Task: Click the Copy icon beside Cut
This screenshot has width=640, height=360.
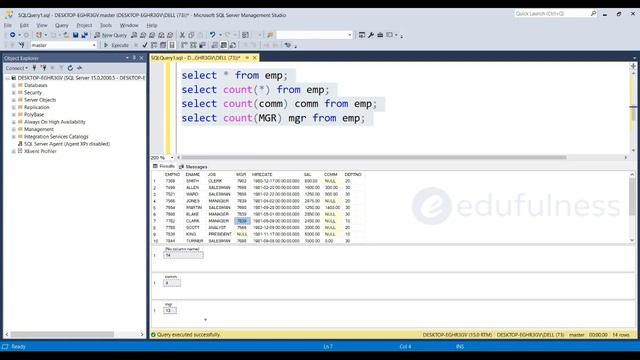Action: coord(191,35)
